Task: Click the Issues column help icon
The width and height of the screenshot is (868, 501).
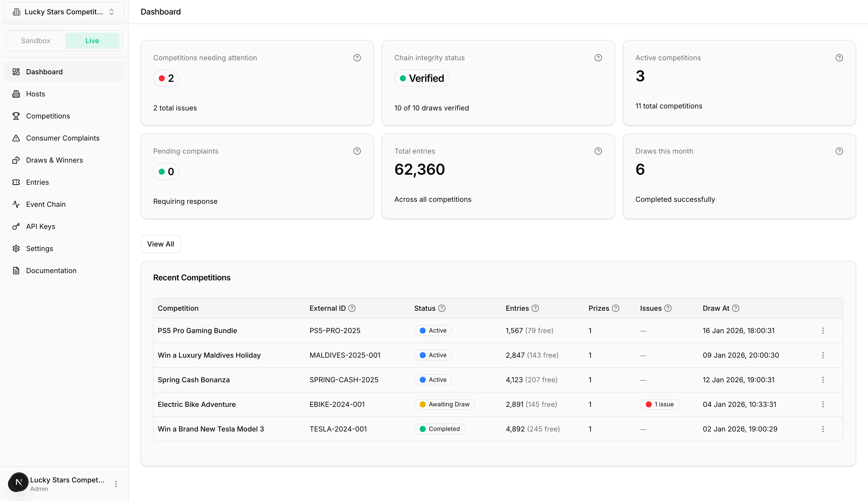Action: [x=668, y=308]
